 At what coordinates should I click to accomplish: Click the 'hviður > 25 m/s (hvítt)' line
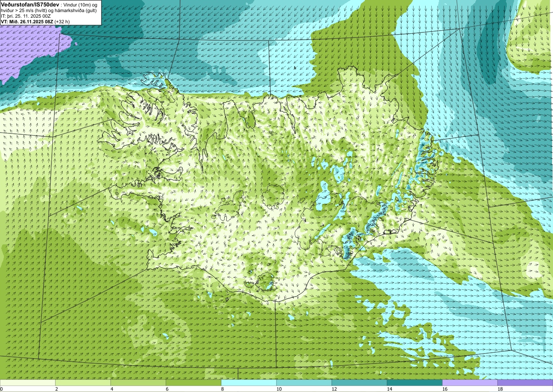click(24, 11)
